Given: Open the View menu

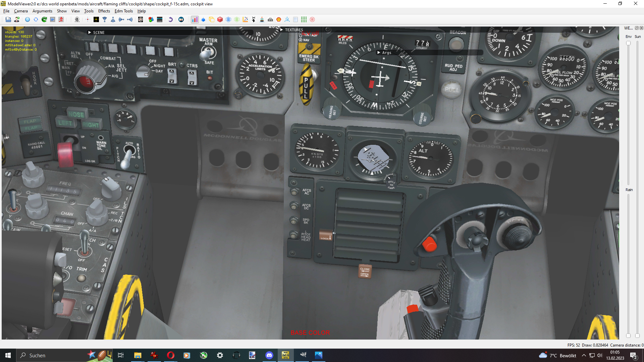Looking at the screenshot, I should [75, 11].
